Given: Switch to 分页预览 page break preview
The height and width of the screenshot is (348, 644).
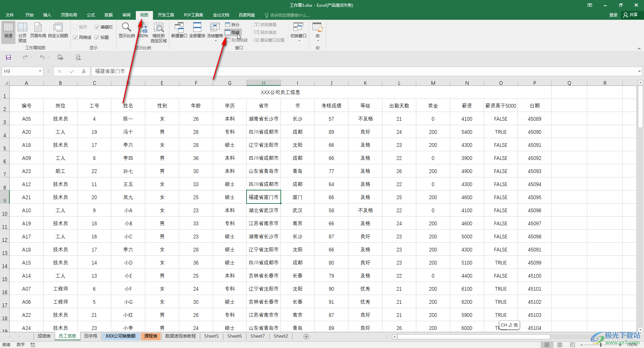Looking at the screenshot, I should (22, 32).
